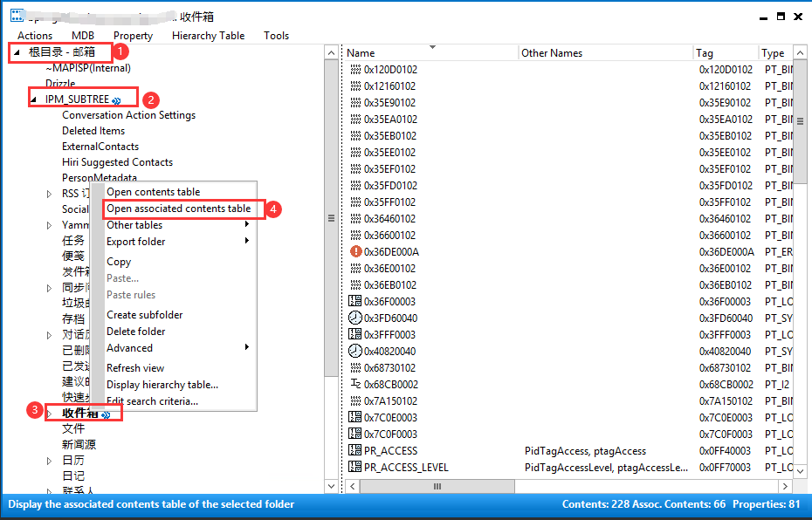Click the binary icon of 0x68730102
The image size is (812, 520).
[355, 367]
